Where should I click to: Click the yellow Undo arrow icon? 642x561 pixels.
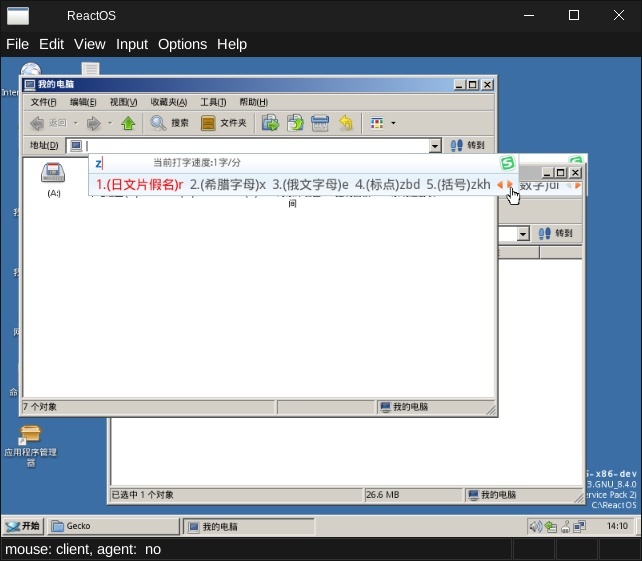click(346, 123)
